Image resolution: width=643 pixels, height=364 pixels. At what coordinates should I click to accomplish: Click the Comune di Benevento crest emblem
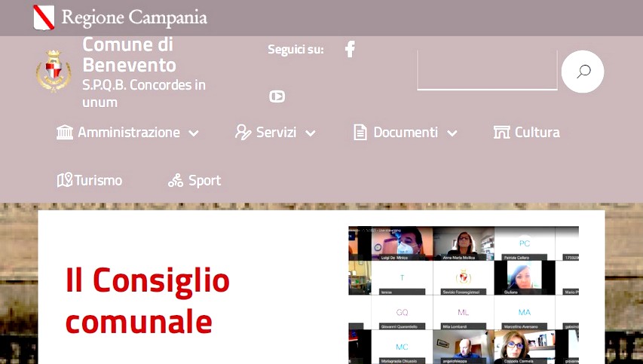(x=54, y=72)
